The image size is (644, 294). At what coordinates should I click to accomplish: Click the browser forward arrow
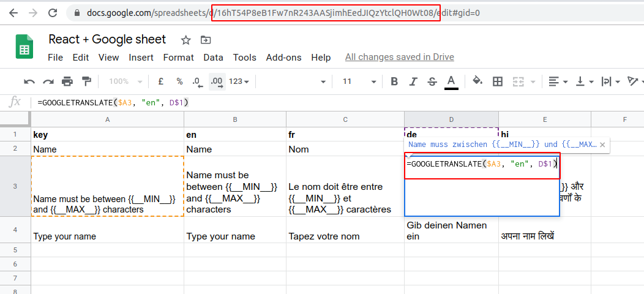coord(33,13)
